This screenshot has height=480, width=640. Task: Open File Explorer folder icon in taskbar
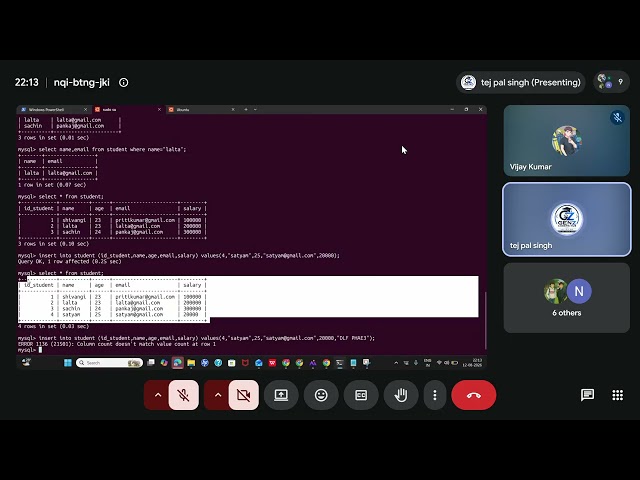tap(191, 362)
